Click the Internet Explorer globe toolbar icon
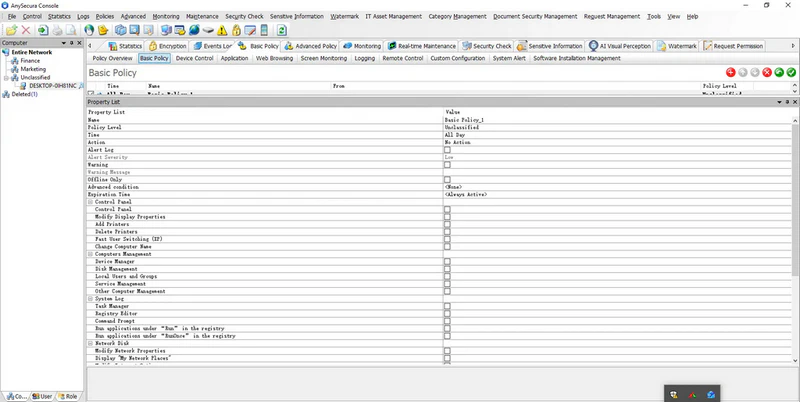This screenshot has width=800, height=402. (194, 30)
